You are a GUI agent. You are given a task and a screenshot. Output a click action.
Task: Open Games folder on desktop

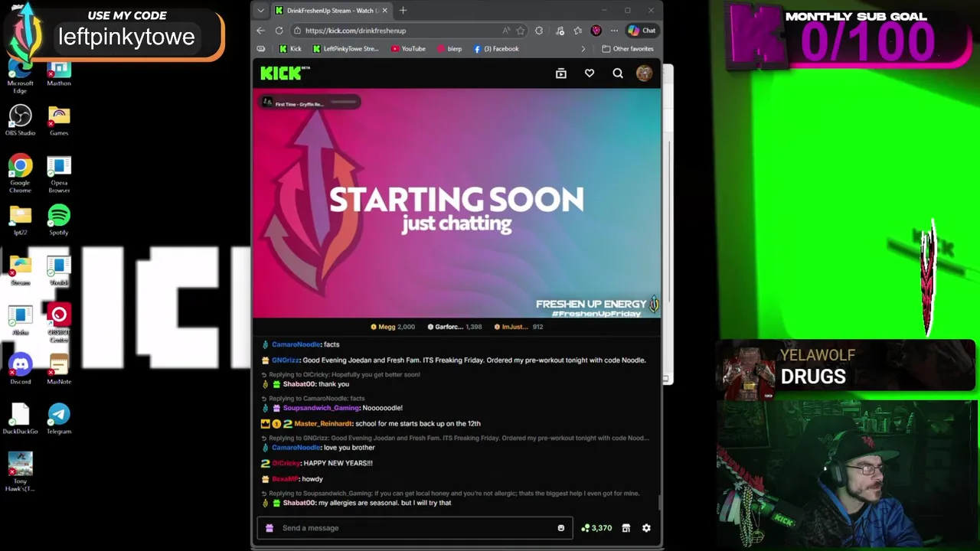59,120
